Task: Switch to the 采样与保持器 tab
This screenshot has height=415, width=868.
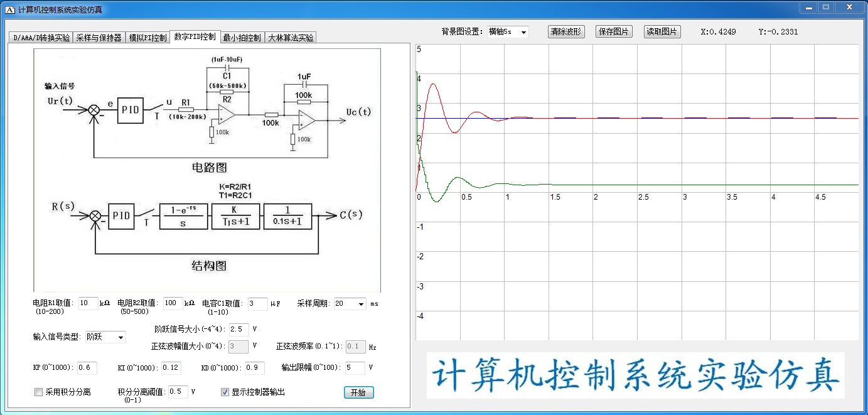Action: (x=99, y=38)
